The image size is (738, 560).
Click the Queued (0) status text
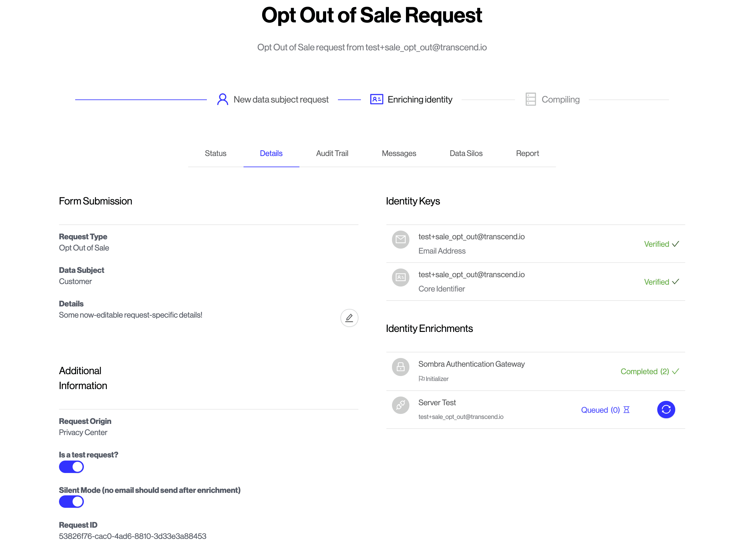point(600,410)
